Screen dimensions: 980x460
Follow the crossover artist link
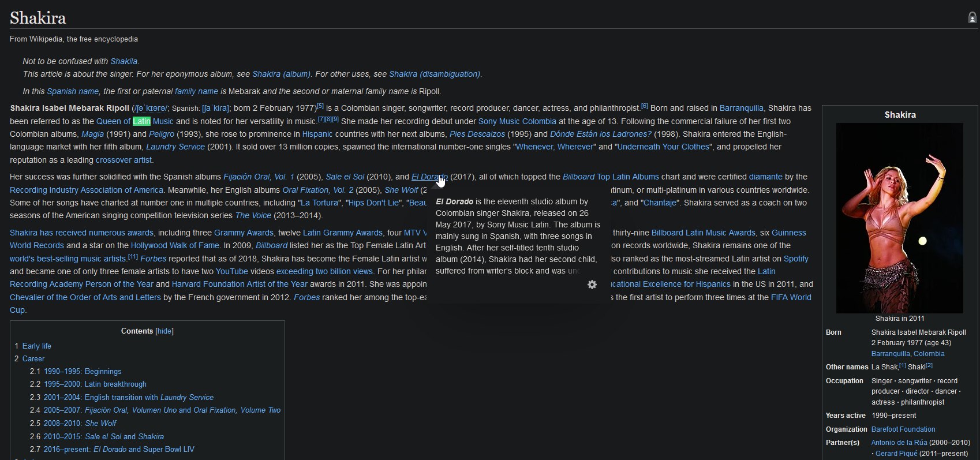(124, 160)
